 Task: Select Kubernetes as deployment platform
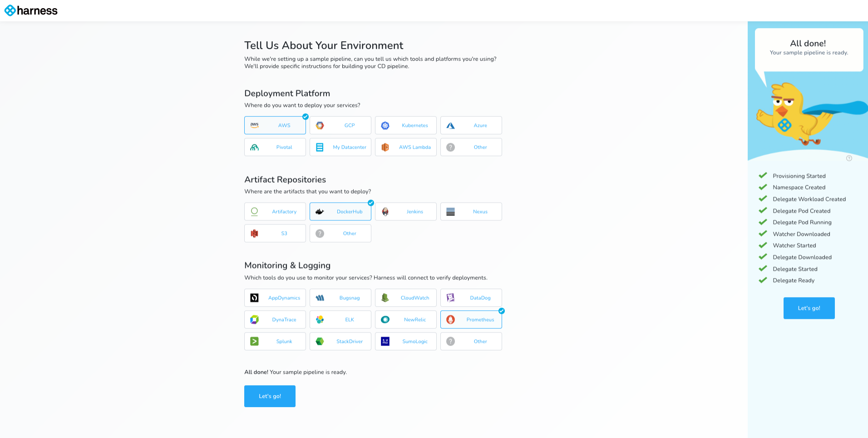406,125
